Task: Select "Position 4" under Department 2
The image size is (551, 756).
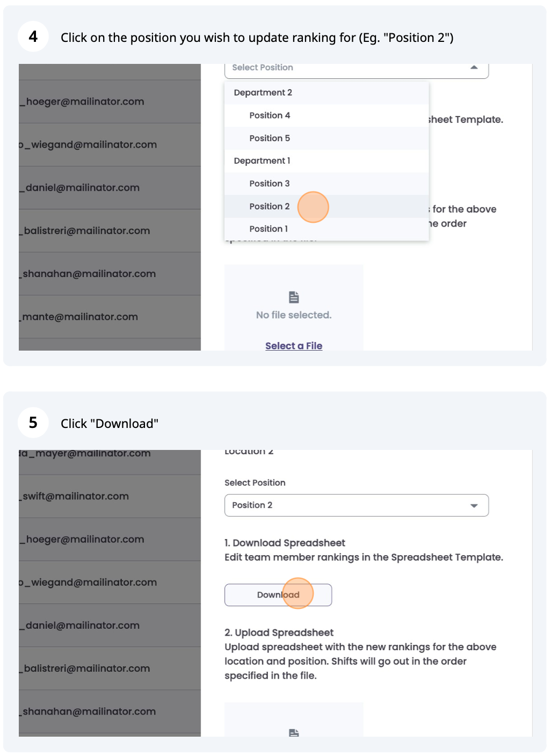Action: 269,115
